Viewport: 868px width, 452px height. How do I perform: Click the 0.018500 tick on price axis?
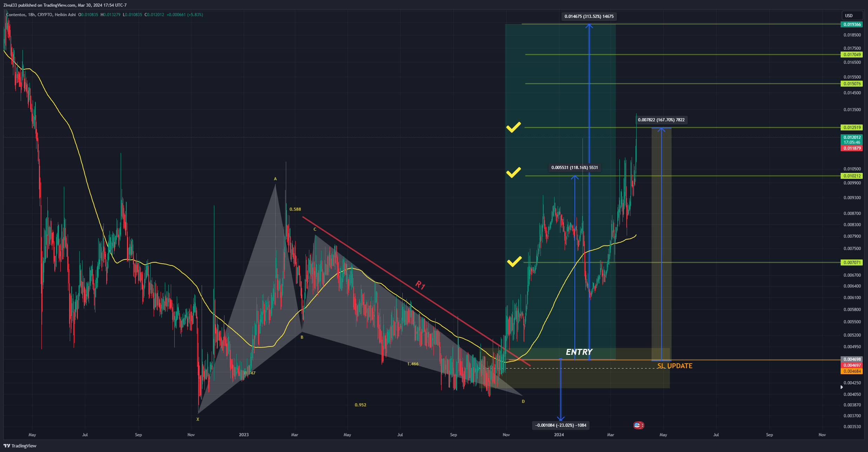852,35
